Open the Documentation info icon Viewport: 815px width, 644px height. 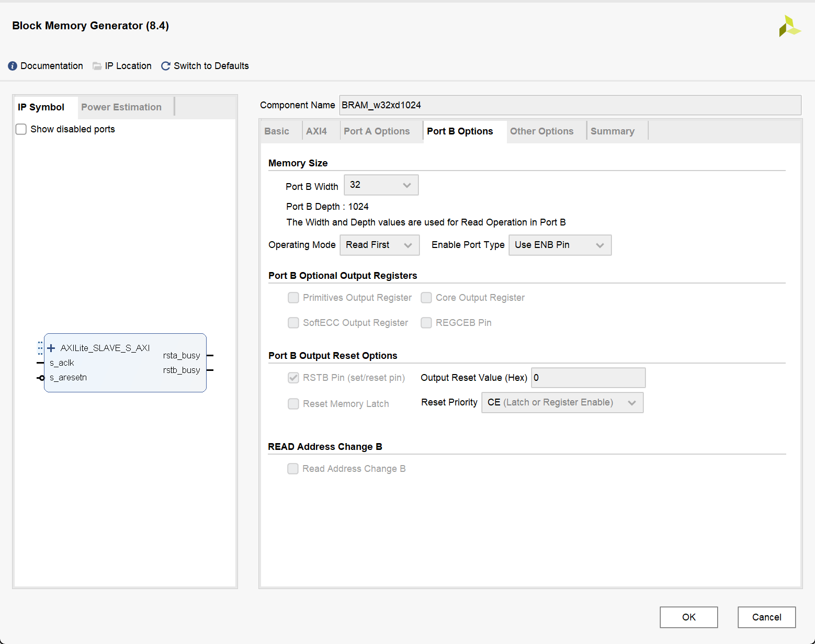13,66
